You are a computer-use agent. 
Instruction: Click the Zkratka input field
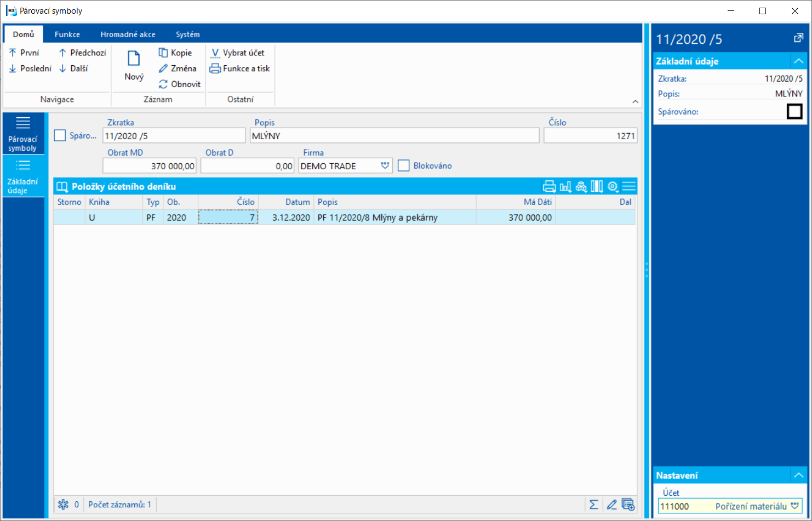(174, 136)
